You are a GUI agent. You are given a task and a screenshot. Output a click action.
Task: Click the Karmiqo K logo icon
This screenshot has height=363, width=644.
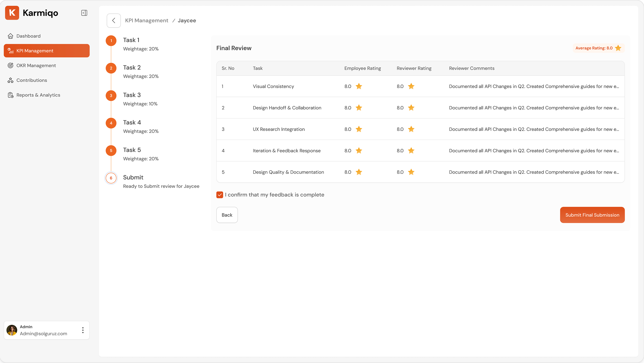click(x=12, y=13)
